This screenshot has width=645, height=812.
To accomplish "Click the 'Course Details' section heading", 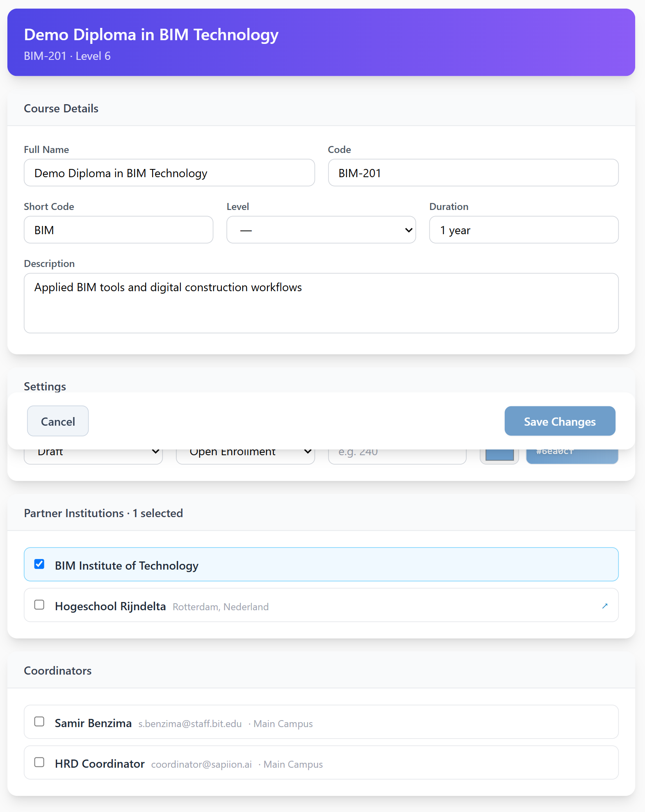I will (x=61, y=108).
